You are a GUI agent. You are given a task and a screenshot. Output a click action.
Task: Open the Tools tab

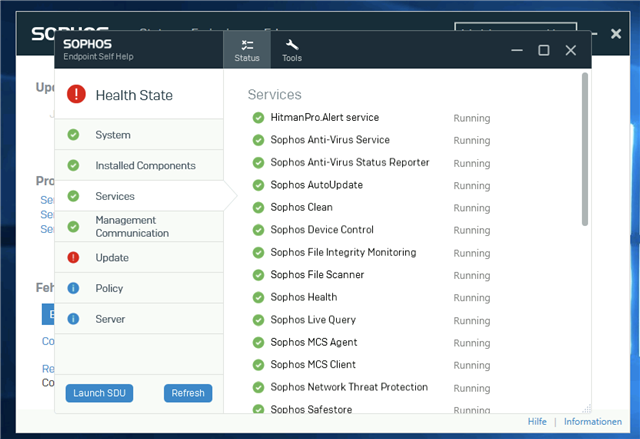click(x=292, y=50)
